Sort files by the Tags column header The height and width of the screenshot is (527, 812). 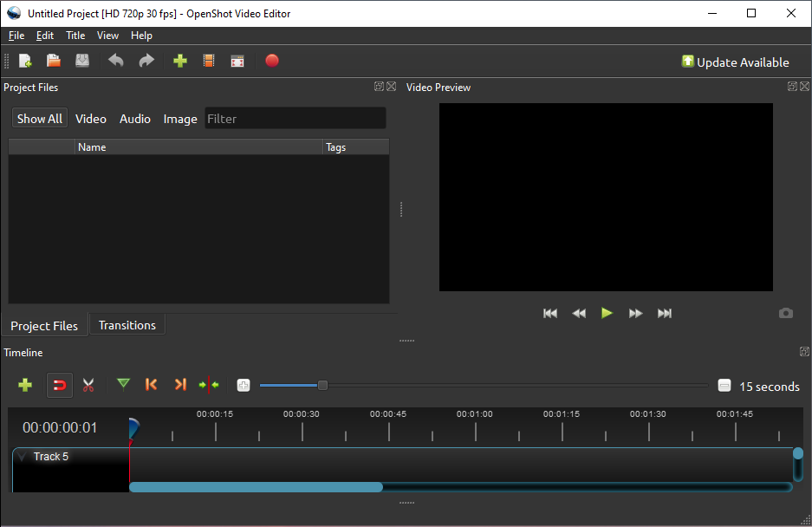click(356, 147)
